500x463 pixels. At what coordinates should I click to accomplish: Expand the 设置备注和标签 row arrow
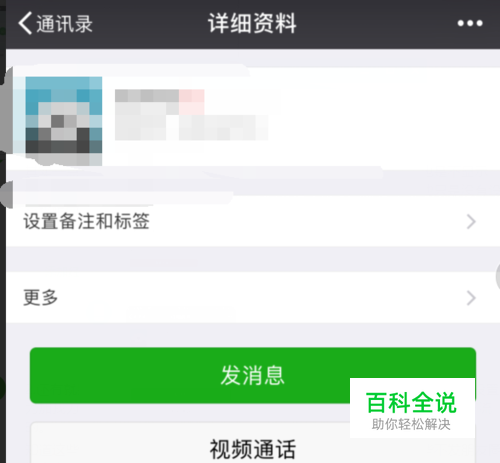pos(471,222)
